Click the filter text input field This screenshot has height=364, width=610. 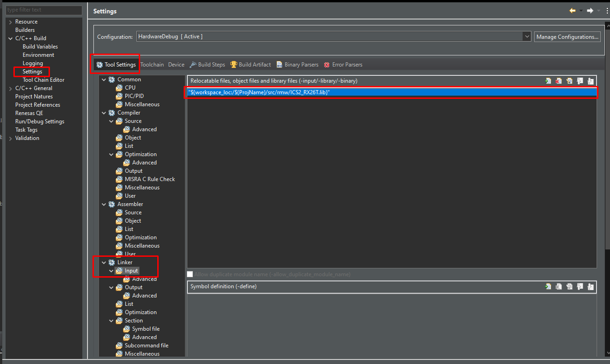point(44,10)
